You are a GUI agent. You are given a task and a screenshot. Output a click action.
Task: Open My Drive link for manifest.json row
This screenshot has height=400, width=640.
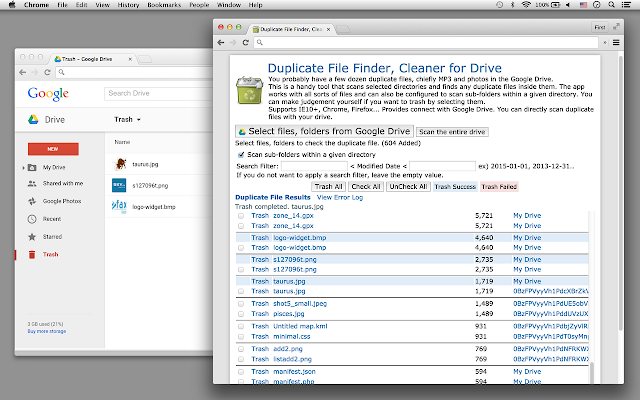(527, 372)
